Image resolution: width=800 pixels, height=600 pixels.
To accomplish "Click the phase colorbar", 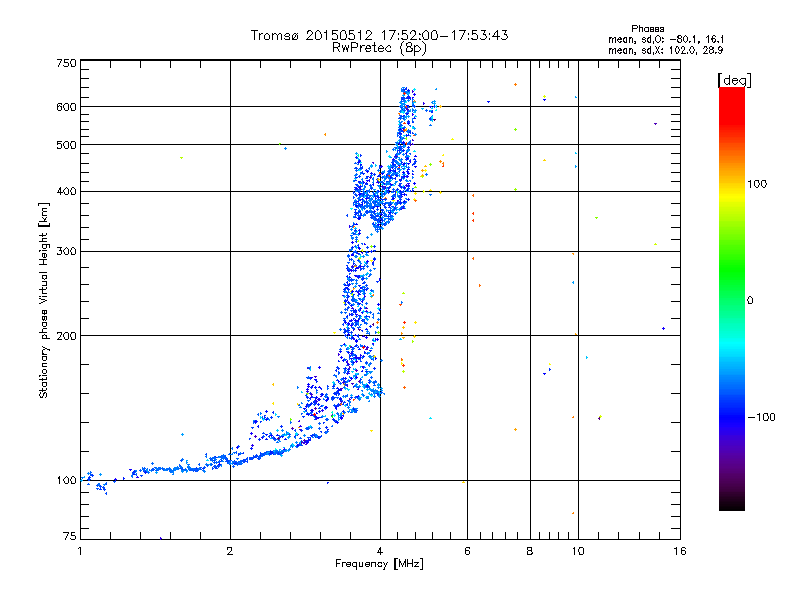I will click(x=732, y=298).
